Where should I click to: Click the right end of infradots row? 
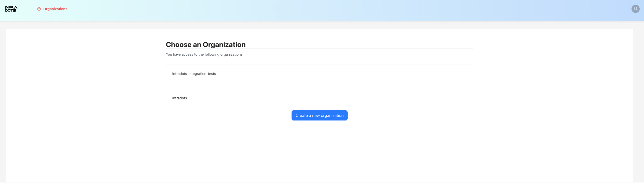click(459, 98)
